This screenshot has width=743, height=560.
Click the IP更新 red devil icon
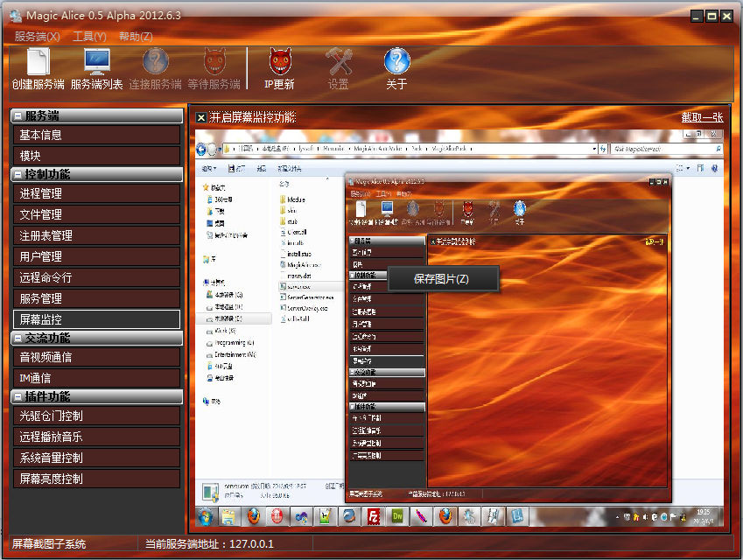(x=280, y=61)
